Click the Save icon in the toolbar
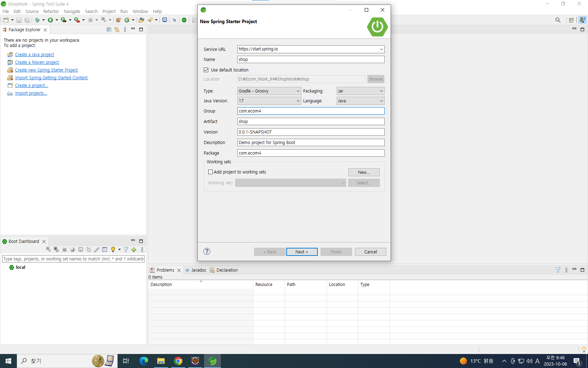This screenshot has height=368, width=588. coord(19,20)
